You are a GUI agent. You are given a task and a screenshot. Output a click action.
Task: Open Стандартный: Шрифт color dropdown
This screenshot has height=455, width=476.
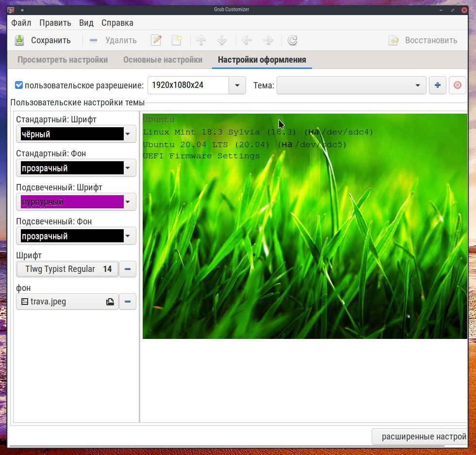76,134
